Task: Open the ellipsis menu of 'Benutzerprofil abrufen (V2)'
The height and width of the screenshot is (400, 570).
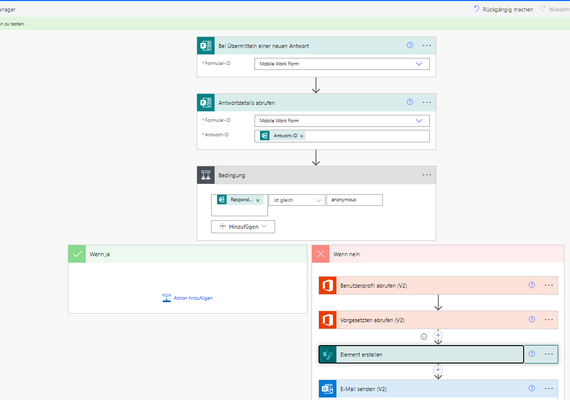Action: coord(549,285)
